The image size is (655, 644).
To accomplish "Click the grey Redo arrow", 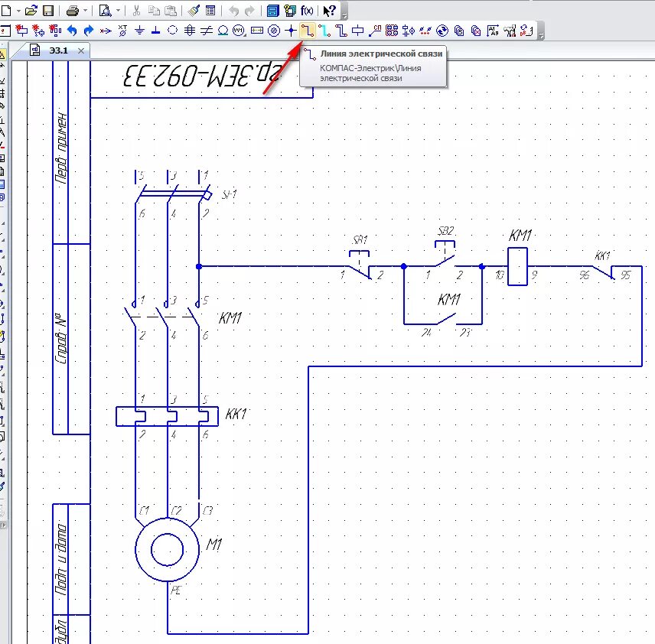I will coord(249,11).
